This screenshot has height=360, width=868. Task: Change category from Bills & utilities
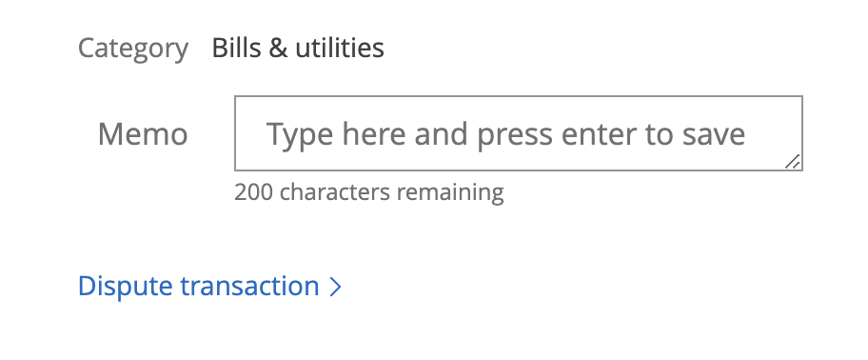pyautogui.click(x=298, y=49)
